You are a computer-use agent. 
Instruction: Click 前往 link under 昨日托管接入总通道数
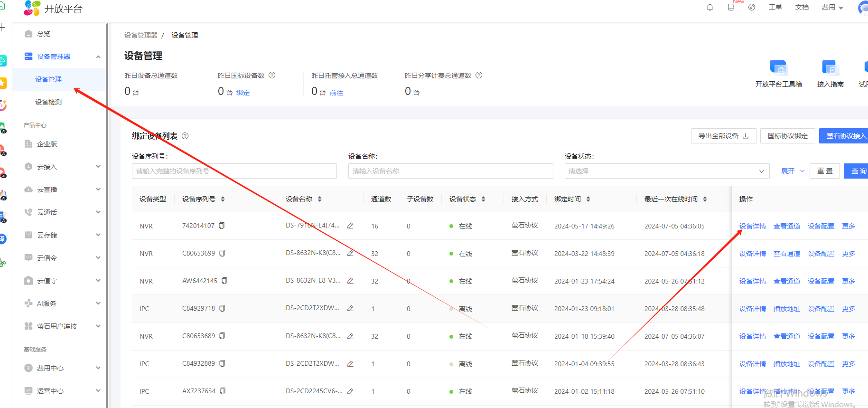click(336, 93)
